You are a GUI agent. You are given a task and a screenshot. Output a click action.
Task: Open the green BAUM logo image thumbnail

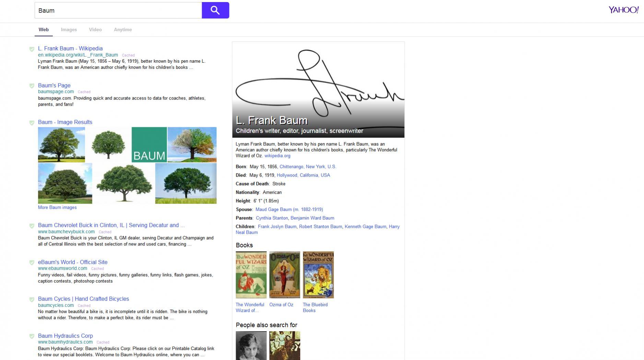point(149,145)
